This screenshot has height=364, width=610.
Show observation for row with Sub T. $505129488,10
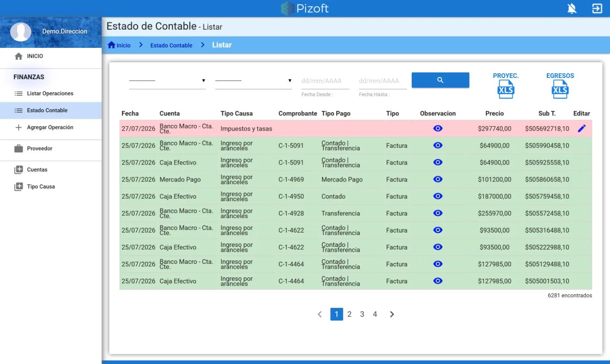[x=438, y=264]
